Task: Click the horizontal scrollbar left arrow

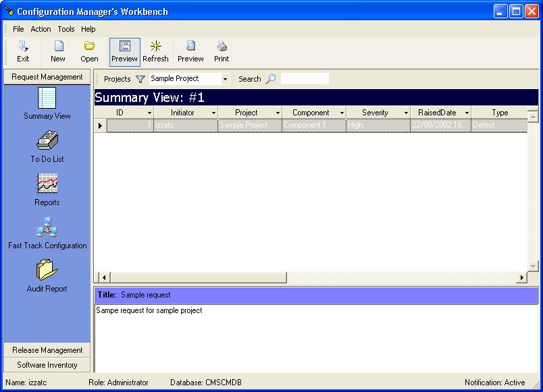Action: [x=104, y=277]
